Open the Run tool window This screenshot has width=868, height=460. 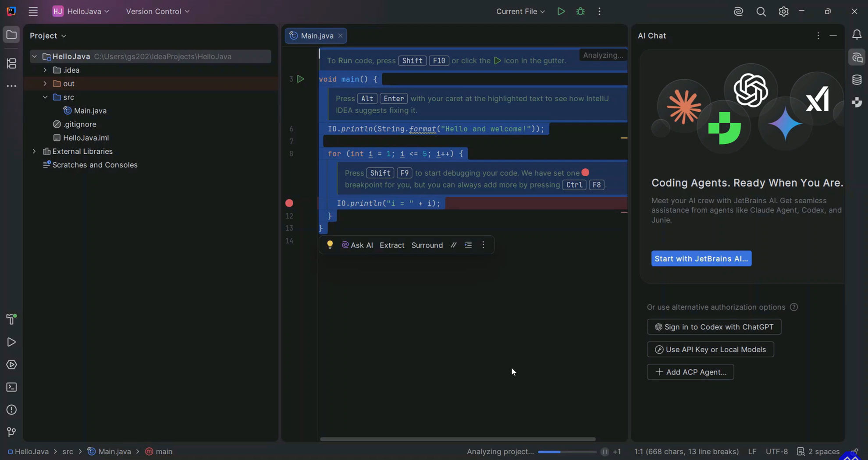(11, 342)
